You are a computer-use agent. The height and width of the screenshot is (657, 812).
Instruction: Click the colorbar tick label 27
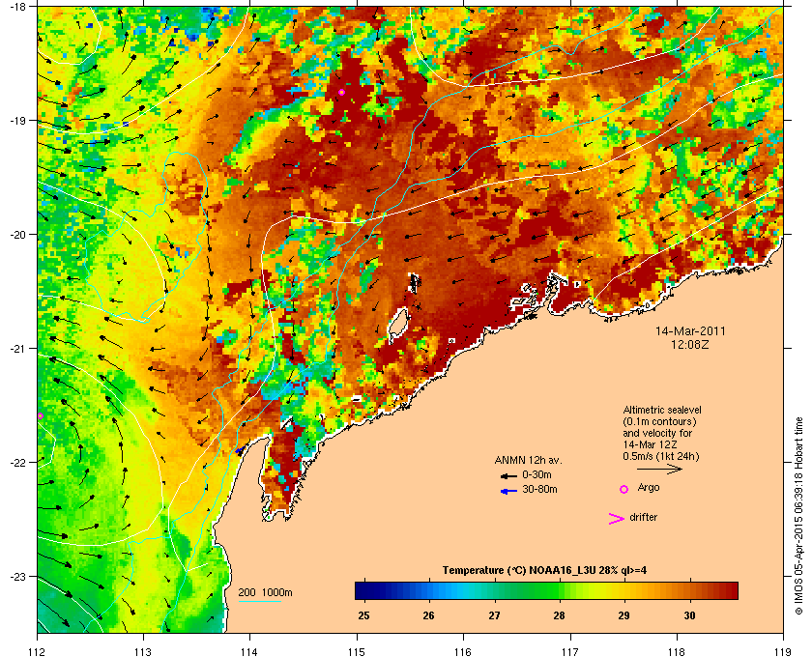point(494,615)
